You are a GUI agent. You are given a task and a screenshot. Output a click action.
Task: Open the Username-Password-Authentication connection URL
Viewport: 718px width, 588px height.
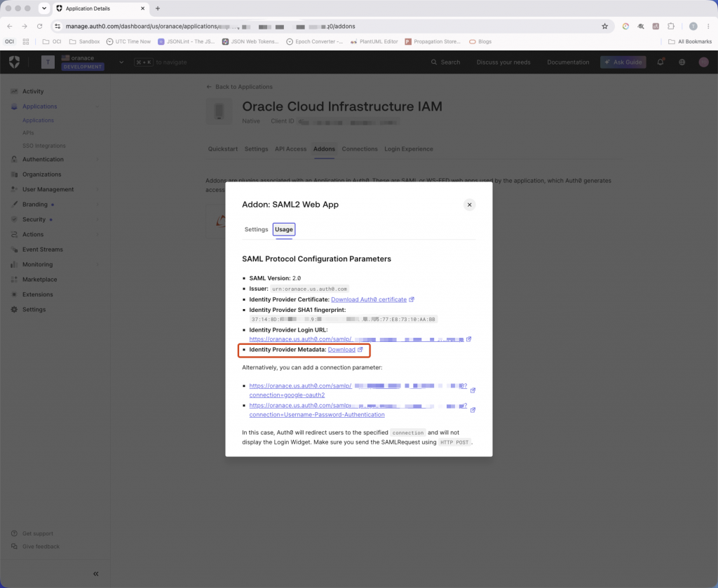[x=358, y=410]
